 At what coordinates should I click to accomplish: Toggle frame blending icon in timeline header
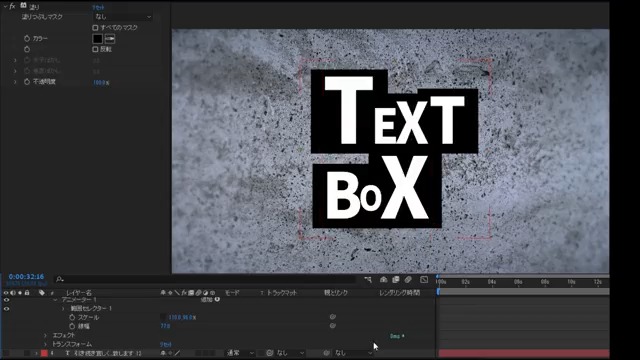click(396, 280)
